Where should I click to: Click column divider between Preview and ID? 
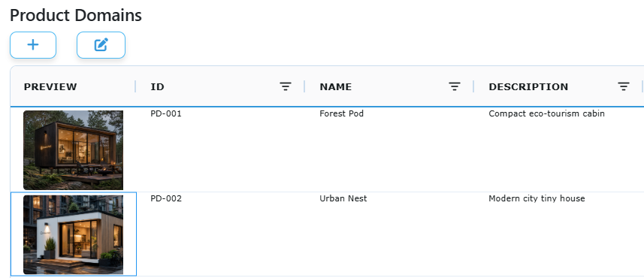pos(135,86)
